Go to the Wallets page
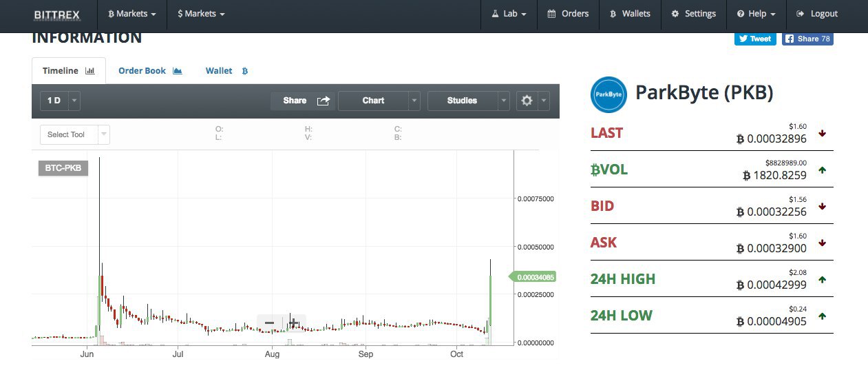This screenshot has height=377, width=868. (x=630, y=14)
